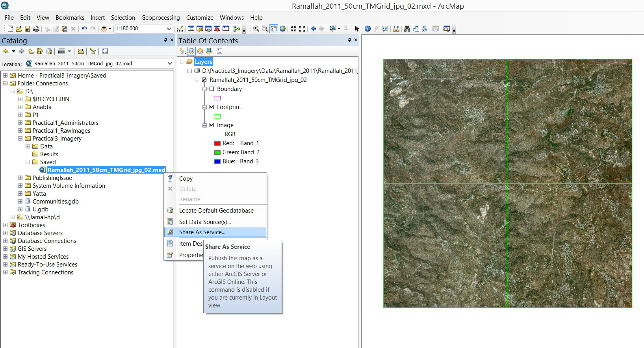Click the Add Data toolbar button

[x=104, y=29]
